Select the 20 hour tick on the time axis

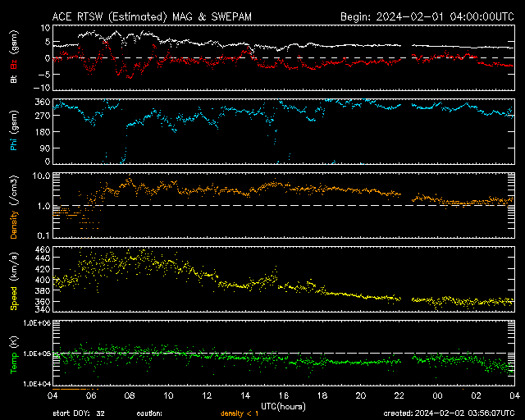[361, 395]
